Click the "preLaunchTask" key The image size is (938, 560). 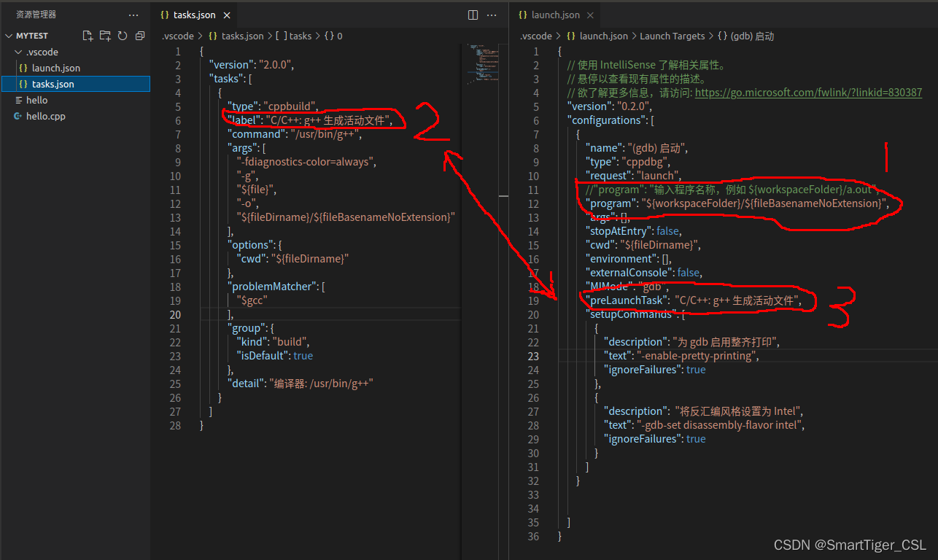[x=625, y=300]
